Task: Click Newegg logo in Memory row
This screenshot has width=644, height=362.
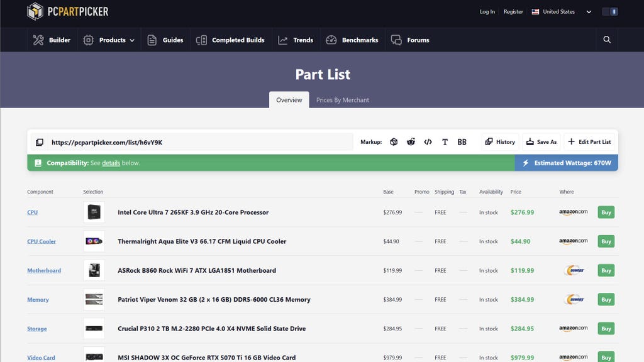Action: pyautogui.click(x=574, y=300)
